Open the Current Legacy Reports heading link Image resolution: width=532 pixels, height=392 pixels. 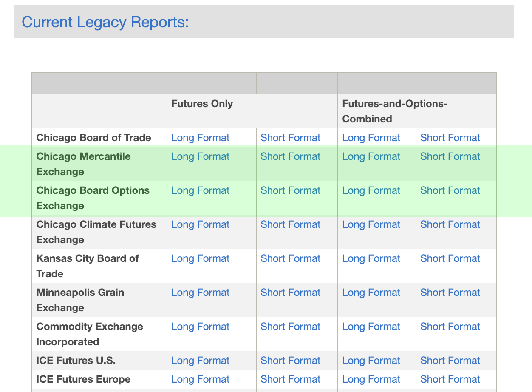point(105,22)
